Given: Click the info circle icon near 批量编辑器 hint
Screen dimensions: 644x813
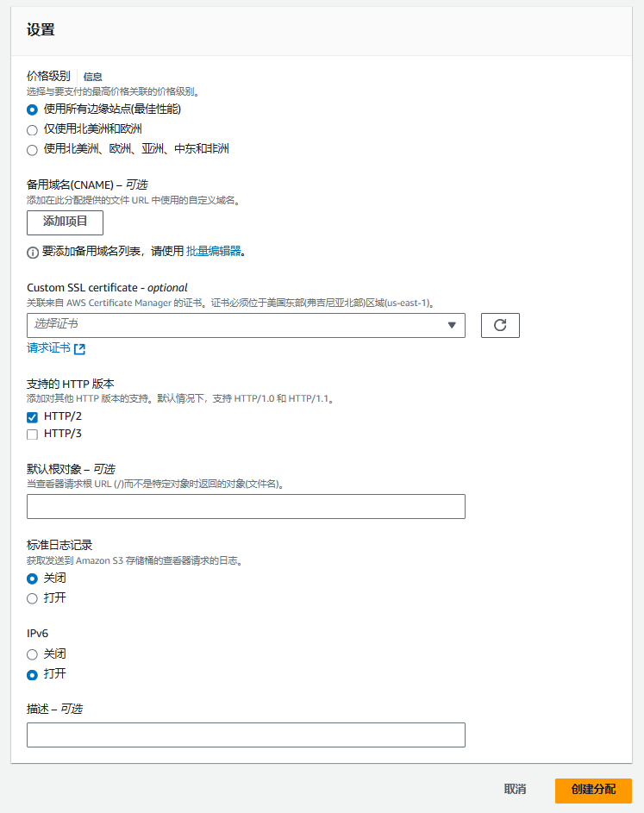Looking at the screenshot, I should (x=33, y=253).
